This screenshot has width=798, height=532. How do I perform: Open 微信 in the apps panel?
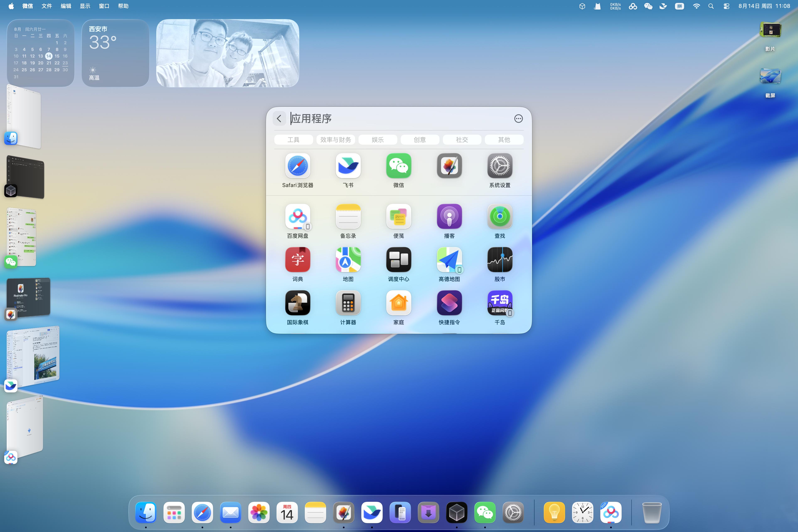coord(399,166)
